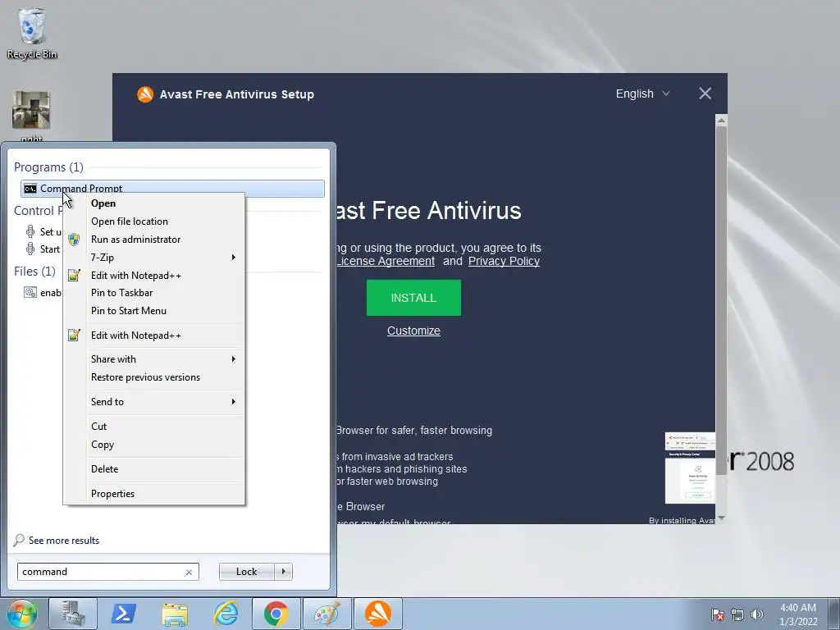Image resolution: width=840 pixels, height=630 pixels.
Task: Click the network tray icon
Action: 737,614
